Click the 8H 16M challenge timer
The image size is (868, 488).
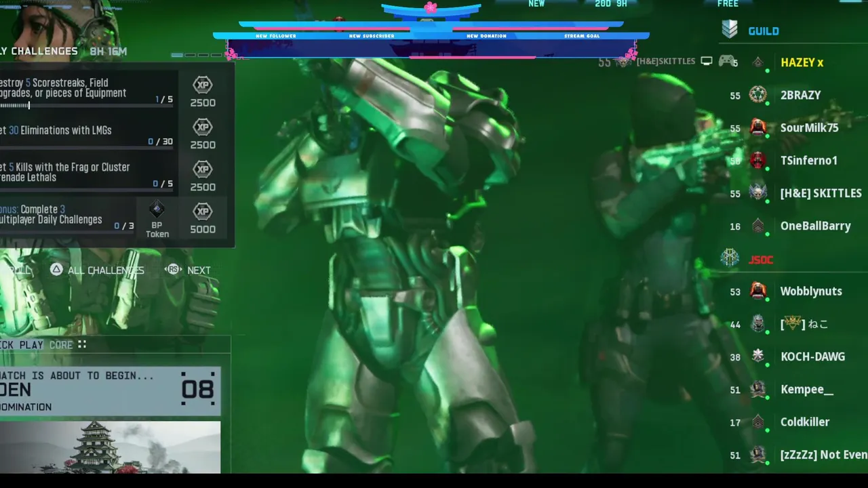(x=108, y=51)
